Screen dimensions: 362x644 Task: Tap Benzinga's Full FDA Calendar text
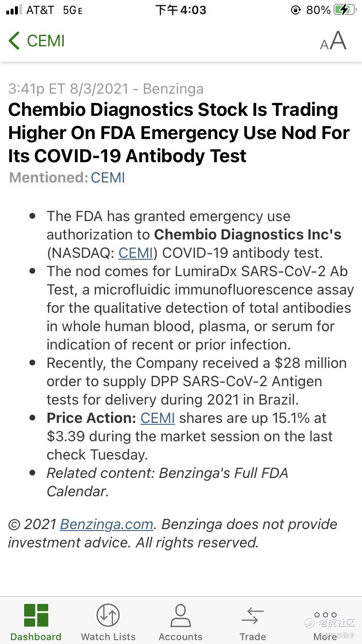click(x=167, y=482)
